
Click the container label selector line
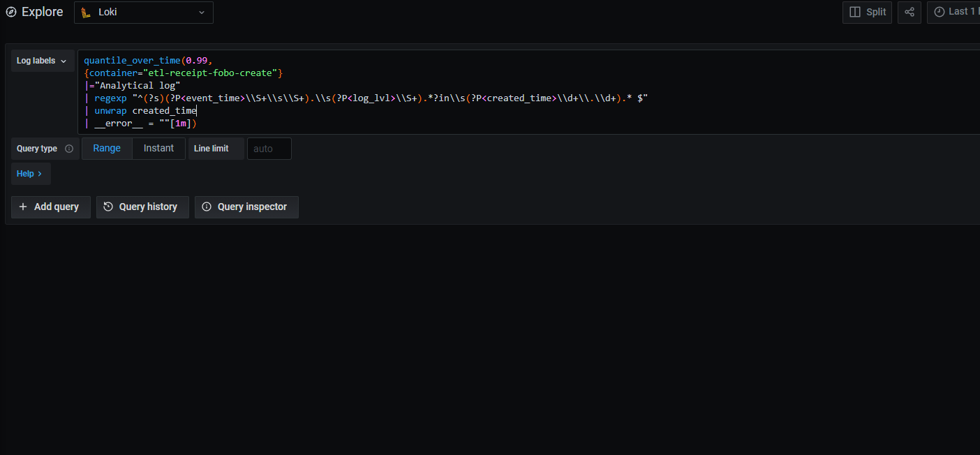click(183, 73)
